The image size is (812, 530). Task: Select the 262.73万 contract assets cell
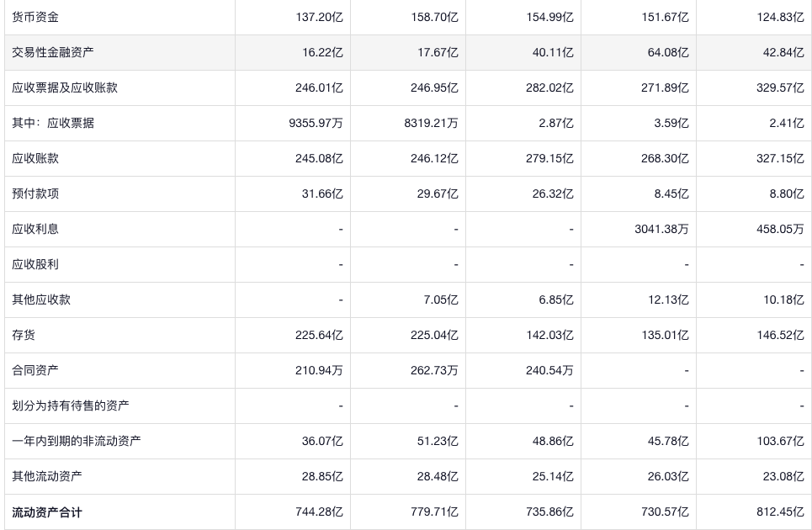coord(432,370)
